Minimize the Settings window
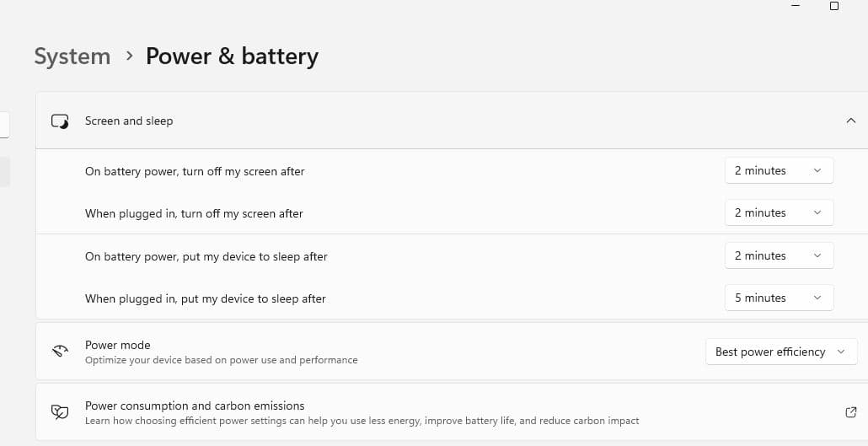The width and height of the screenshot is (868, 446). click(795, 6)
